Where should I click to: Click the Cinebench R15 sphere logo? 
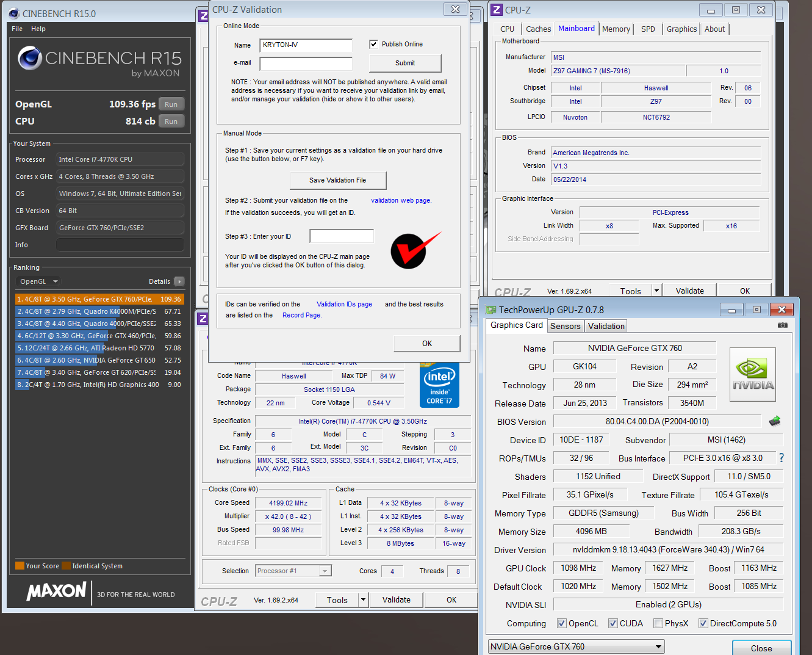tap(30, 59)
